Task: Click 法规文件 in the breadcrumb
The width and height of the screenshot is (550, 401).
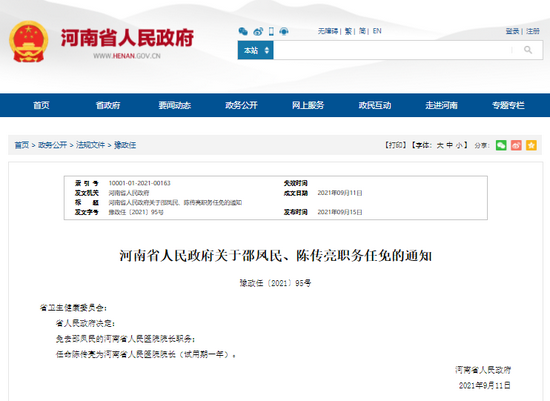Action: pyautogui.click(x=90, y=145)
